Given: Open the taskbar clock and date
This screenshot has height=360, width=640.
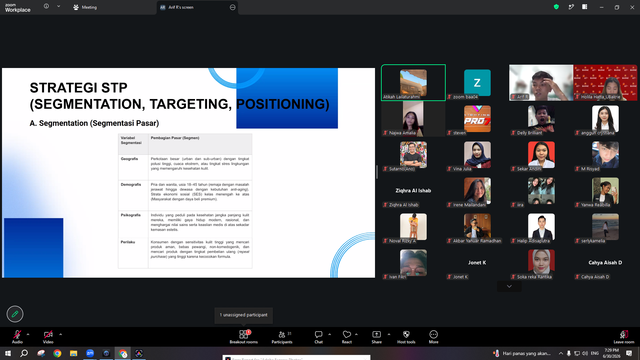Looking at the screenshot, I should click(611, 353).
